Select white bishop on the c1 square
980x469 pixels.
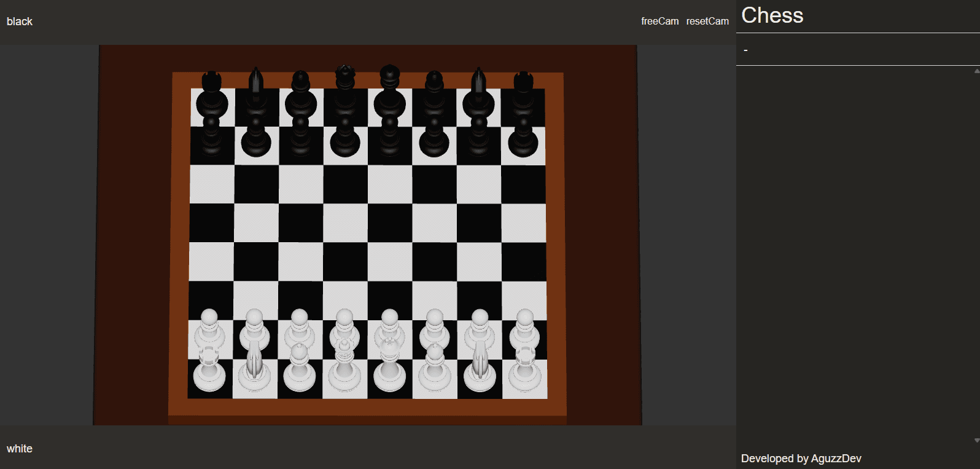(x=300, y=371)
